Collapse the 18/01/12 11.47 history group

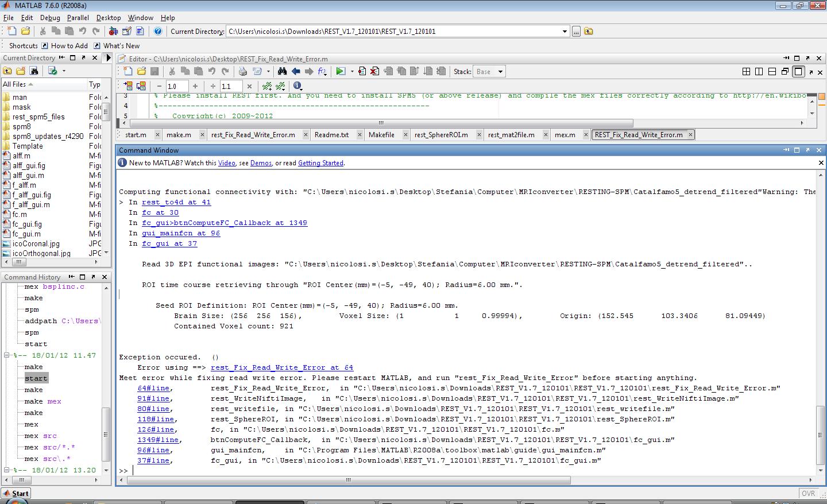[7, 355]
